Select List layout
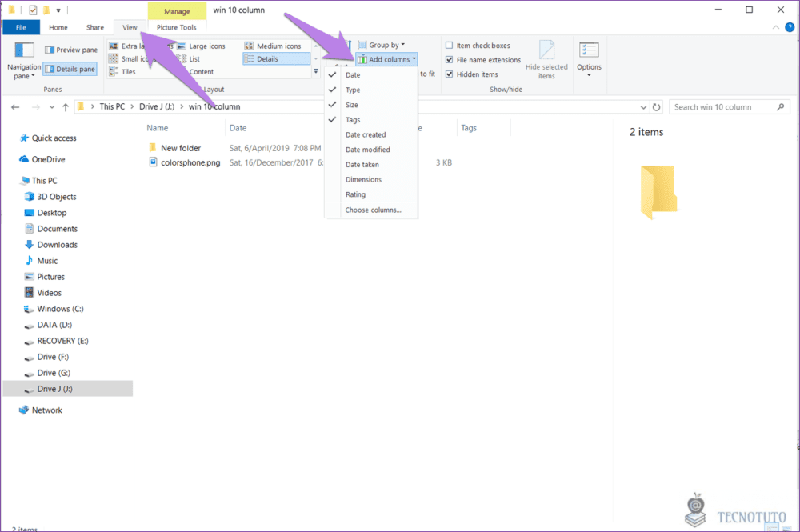The image size is (800, 532). (x=188, y=59)
